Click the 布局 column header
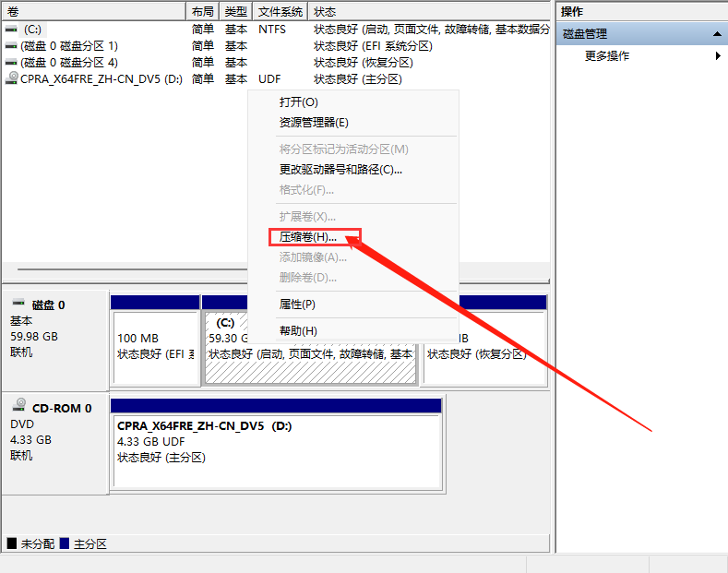The height and width of the screenshot is (573, 728). click(203, 12)
